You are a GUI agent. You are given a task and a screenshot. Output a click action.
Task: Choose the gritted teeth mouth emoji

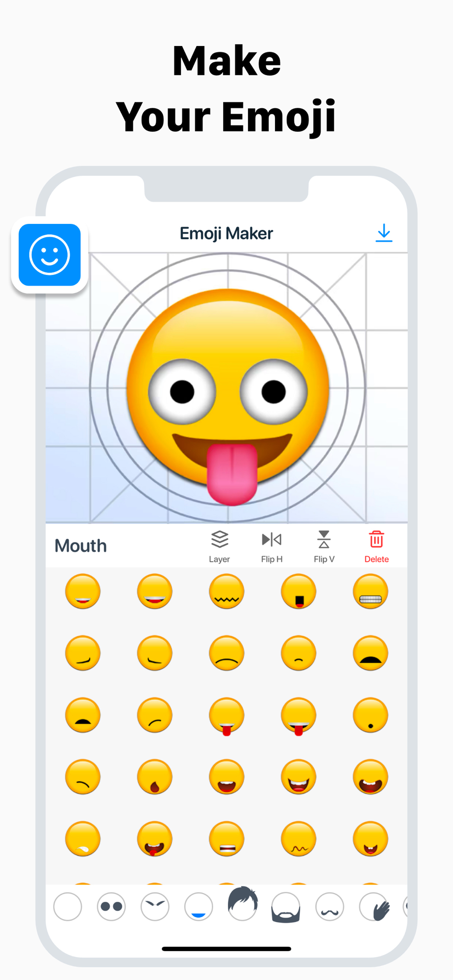[x=371, y=591]
